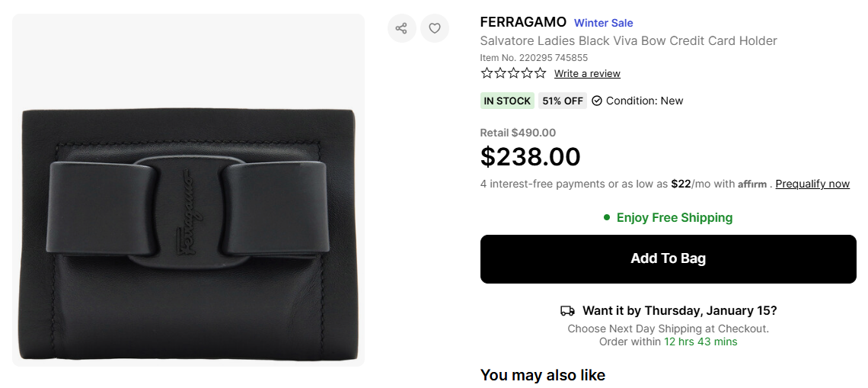The width and height of the screenshot is (868, 388).
Task: Click the Prequalify now link
Action: (x=812, y=184)
